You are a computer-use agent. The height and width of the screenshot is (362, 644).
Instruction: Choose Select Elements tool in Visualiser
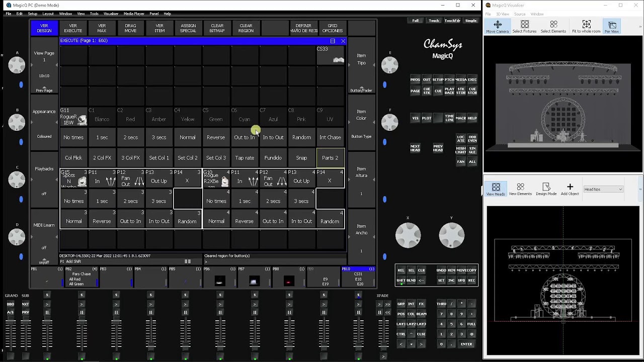553,27
